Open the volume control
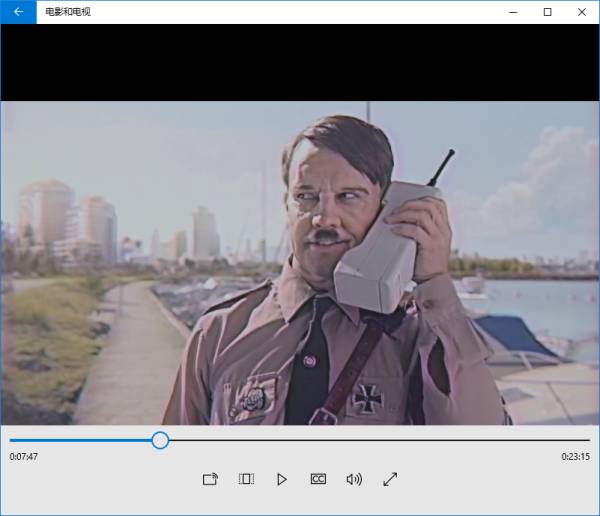 pyautogui.click(x=354, y=479)
